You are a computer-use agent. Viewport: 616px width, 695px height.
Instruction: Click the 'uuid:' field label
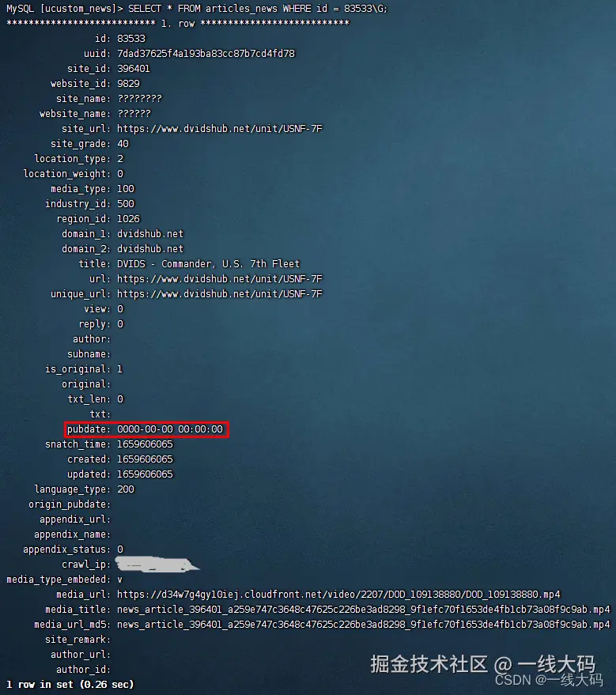(97, 54)
